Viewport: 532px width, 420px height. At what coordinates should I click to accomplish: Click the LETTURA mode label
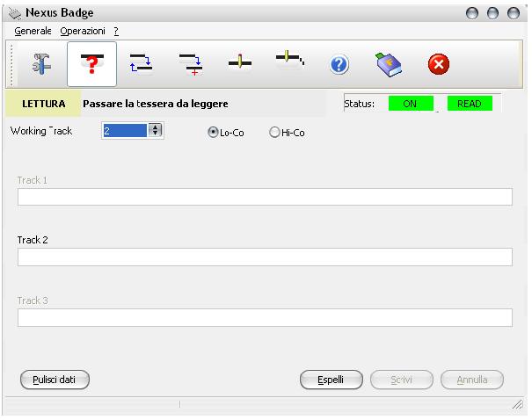43,104
